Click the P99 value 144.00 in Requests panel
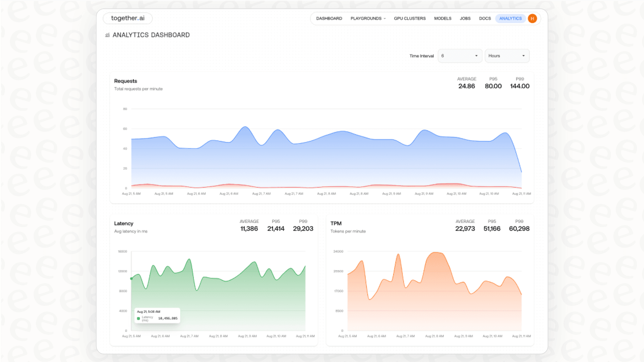The height and width of the screenshot is (362, 644). [520, 86]
